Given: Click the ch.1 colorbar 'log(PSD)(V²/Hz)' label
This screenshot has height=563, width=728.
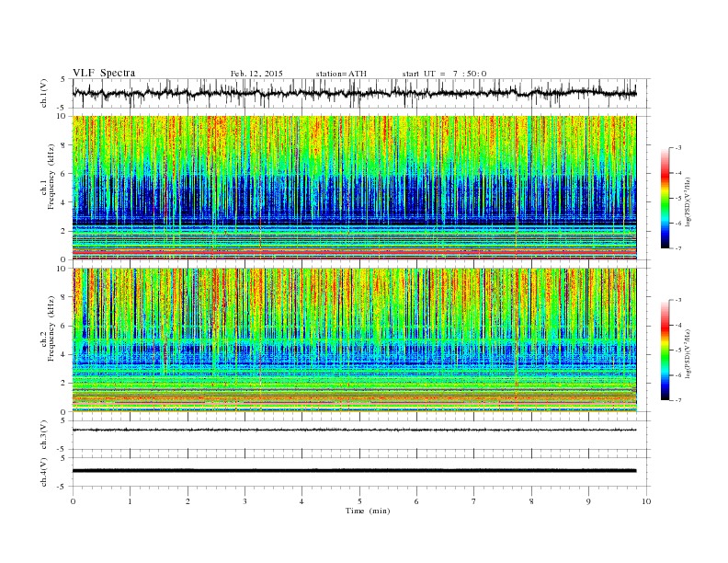Looking at the screenshot, I should [x=688, y=201].
